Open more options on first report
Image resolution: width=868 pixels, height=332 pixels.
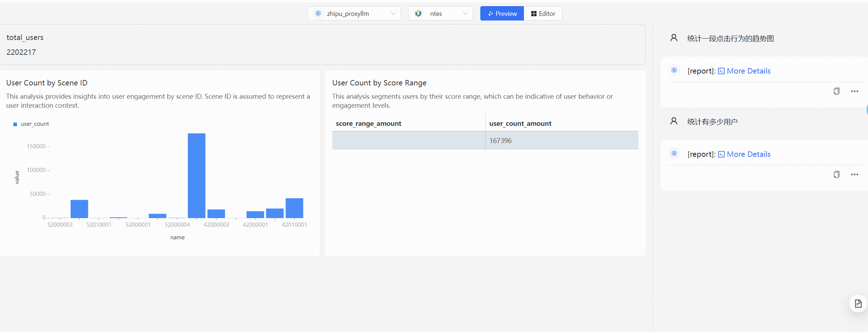click(x=854, y=91)
